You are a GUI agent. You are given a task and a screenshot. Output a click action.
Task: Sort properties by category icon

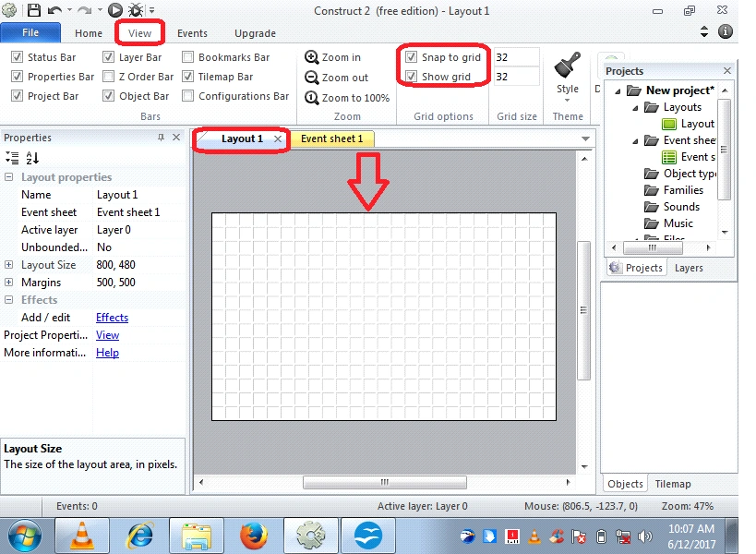click(x=12, y=158)
